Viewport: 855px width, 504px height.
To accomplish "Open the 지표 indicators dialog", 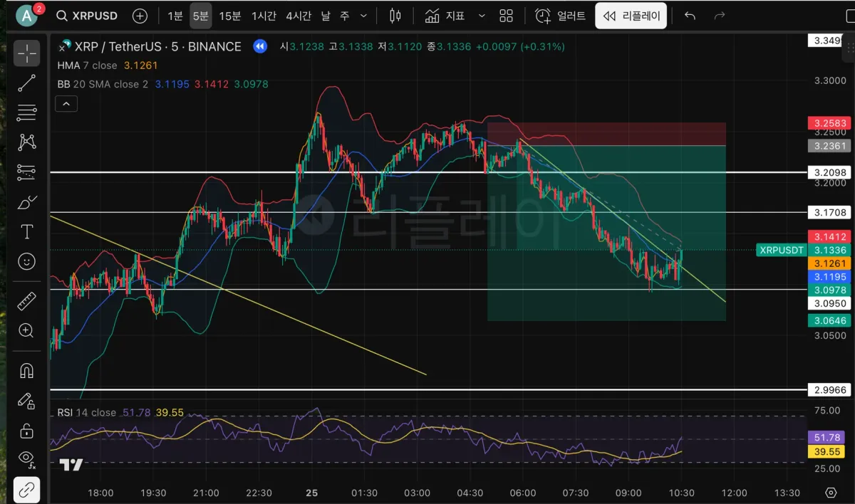I will click(x=445, y=16).
